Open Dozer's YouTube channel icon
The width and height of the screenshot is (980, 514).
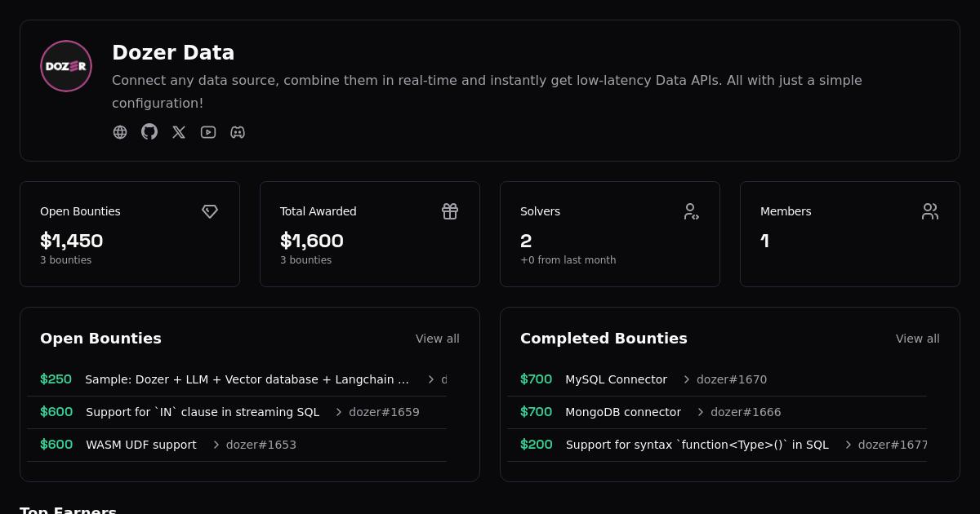point(208,131)
